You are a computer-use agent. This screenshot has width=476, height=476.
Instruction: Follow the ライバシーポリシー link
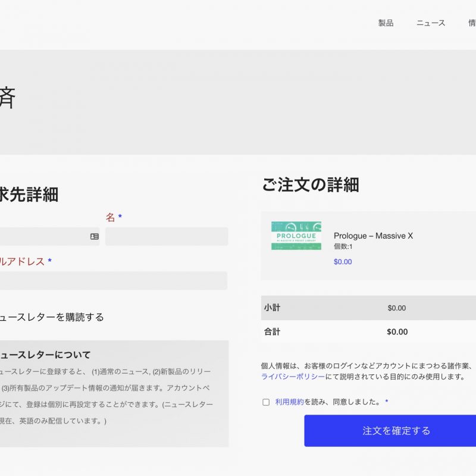click(x=293, y=377)
